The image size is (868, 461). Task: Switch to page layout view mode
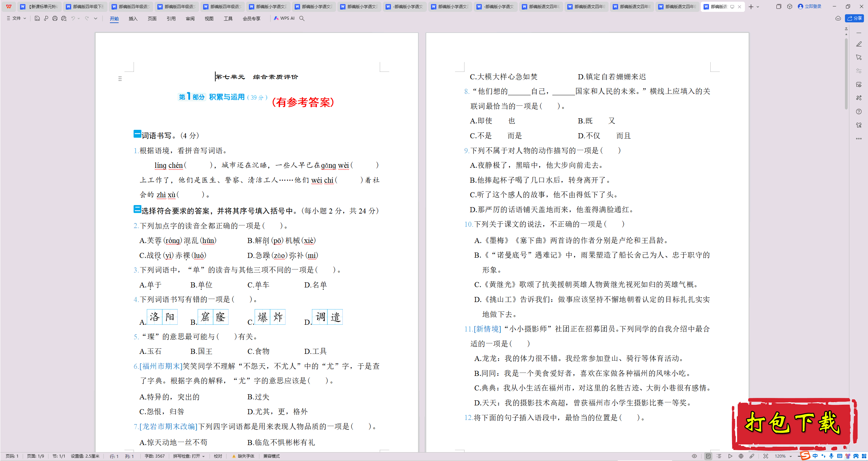click(x=708, y=456)
